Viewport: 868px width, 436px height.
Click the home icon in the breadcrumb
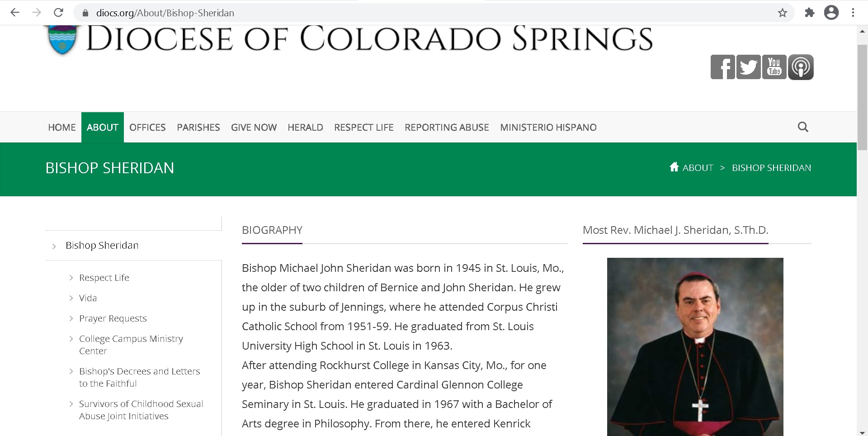[674, 167]
